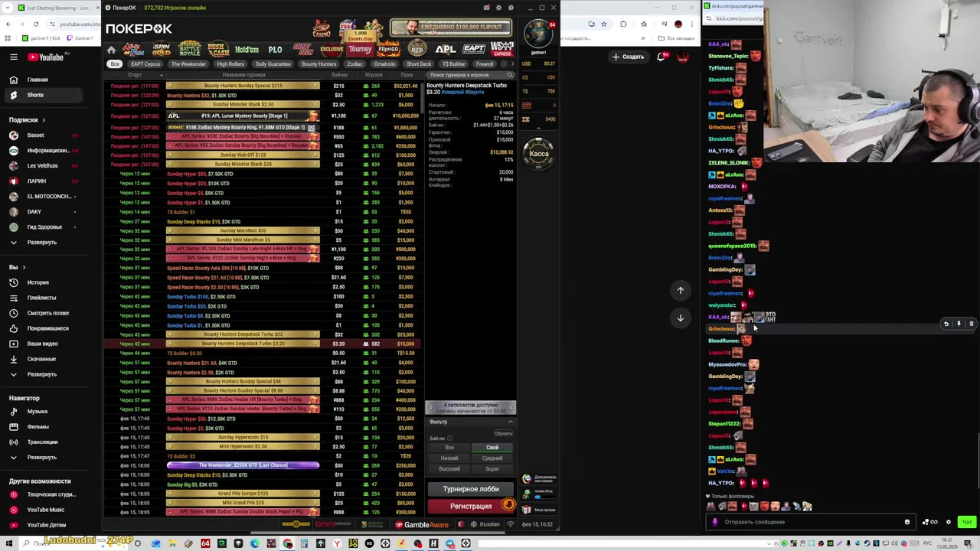Click the Регистрация button
The image size is (980, 551).
pyautogui.click(x=471, y=506)
